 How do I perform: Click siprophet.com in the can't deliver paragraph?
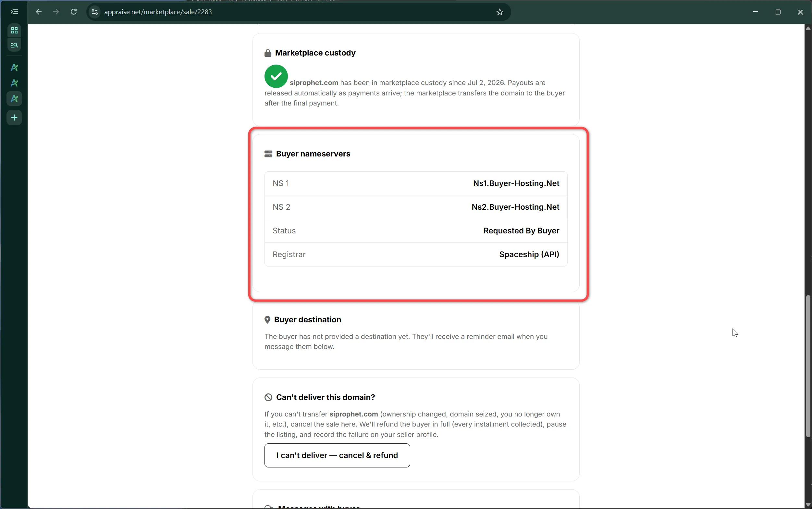pos(353,414)
